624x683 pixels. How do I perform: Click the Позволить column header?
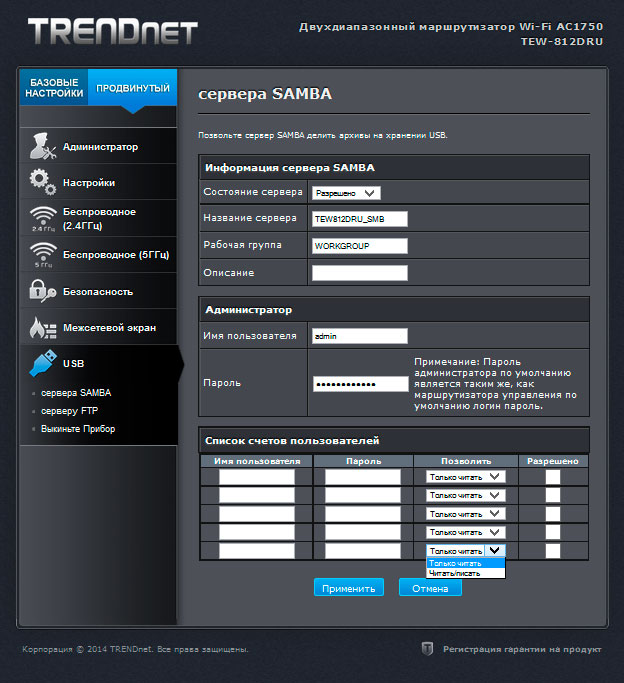pyautogui.click(x=465, y=461)
